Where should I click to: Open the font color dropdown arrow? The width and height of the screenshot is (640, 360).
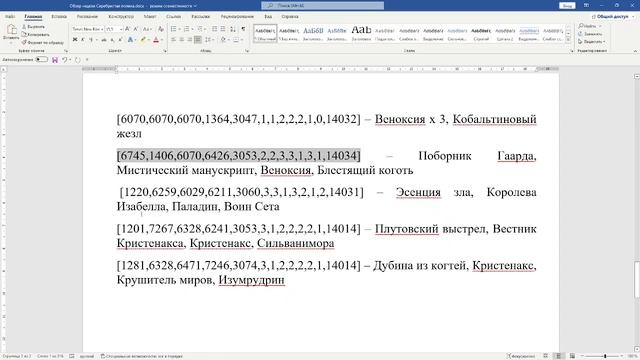162,40
